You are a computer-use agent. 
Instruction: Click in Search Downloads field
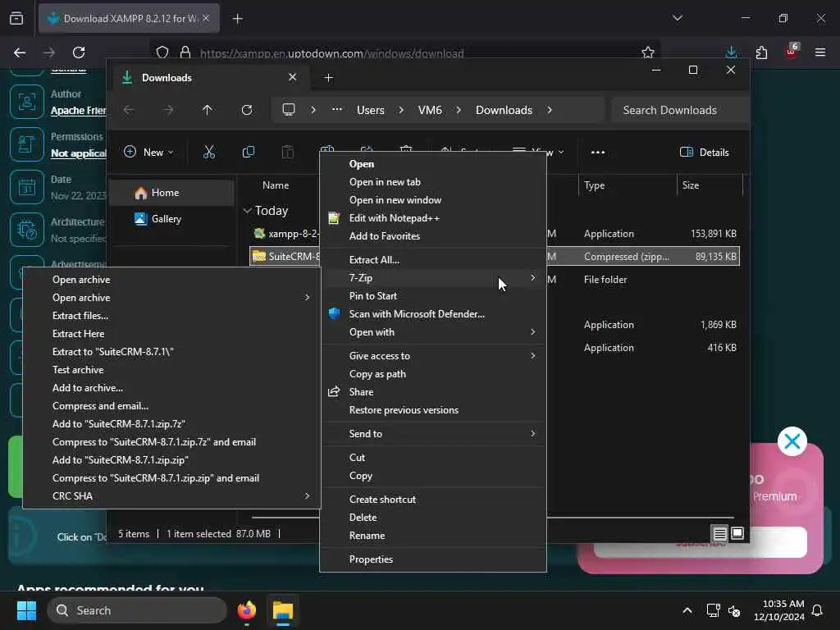[x=680, y=110]
